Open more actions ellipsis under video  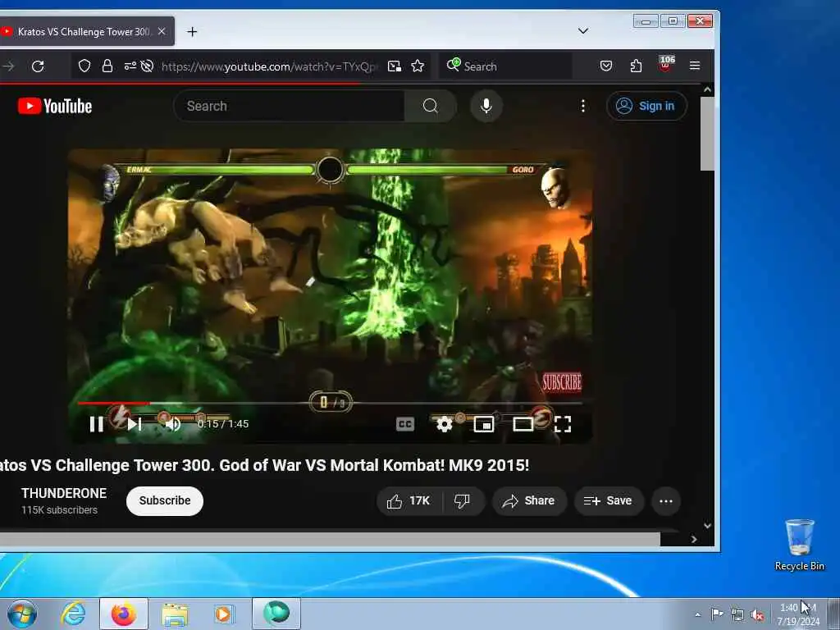[x=666, y=501]
